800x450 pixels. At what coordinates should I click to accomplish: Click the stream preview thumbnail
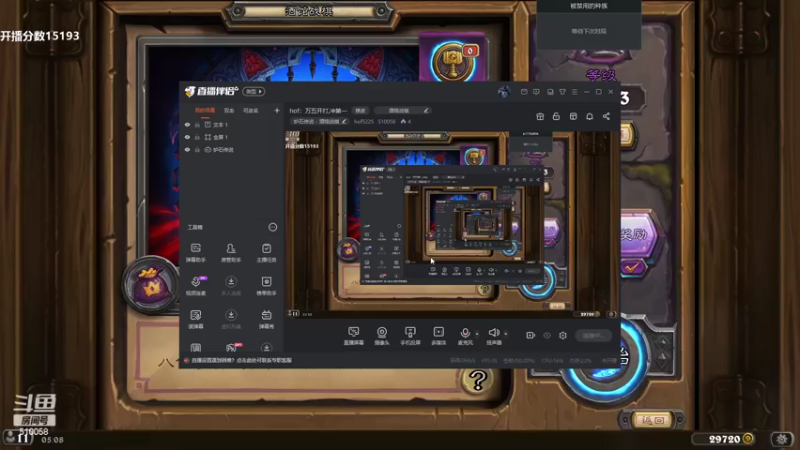pos(452,224)
